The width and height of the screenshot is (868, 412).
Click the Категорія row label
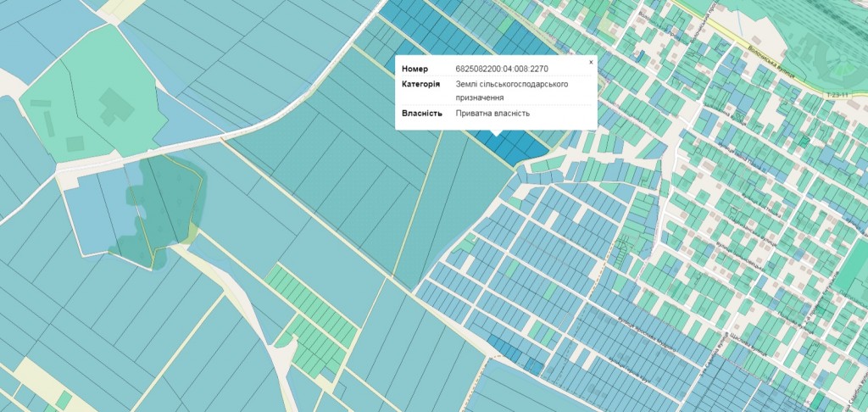point(420,84)
